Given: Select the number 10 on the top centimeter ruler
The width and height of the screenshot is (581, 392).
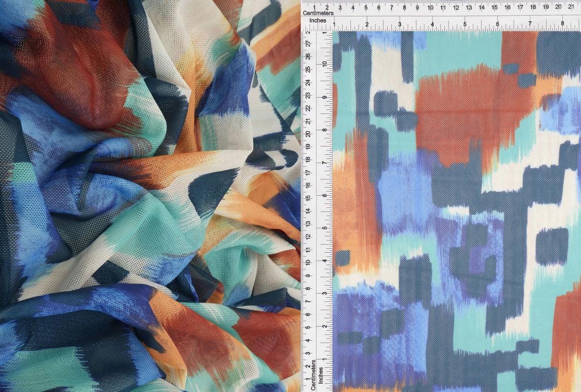Looking at the screenshot, I should (x=431, y=8).
